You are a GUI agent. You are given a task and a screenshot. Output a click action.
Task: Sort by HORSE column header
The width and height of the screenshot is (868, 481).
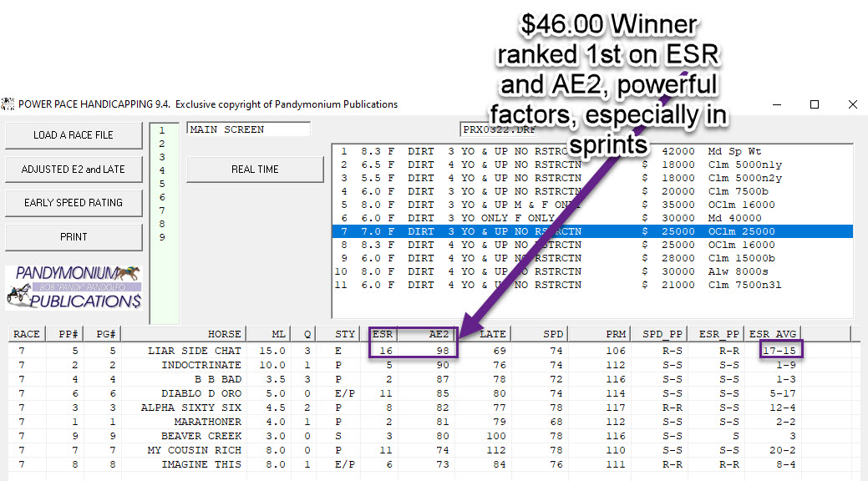click(x=183, y=334)
